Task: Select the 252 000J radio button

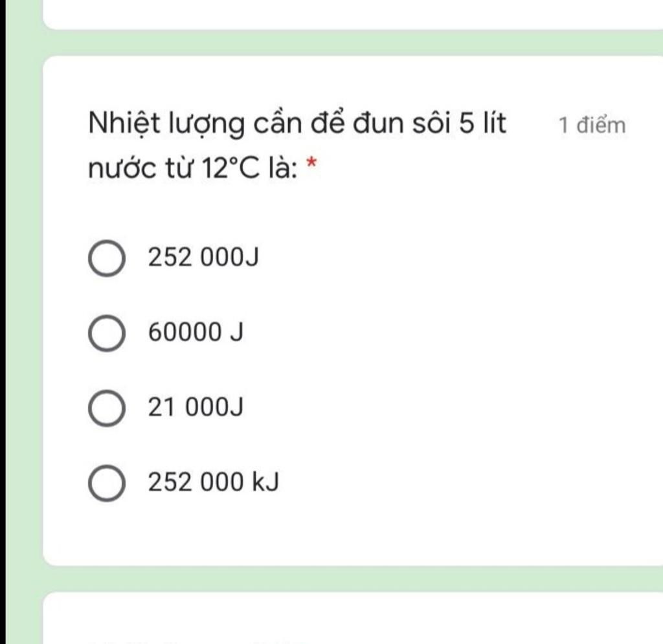Action: tap(107, 258)
